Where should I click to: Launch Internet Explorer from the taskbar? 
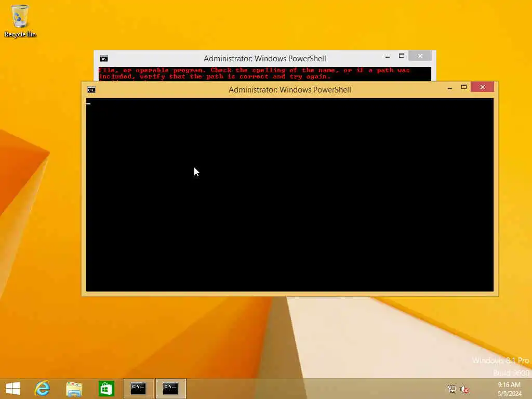[42, 389]
